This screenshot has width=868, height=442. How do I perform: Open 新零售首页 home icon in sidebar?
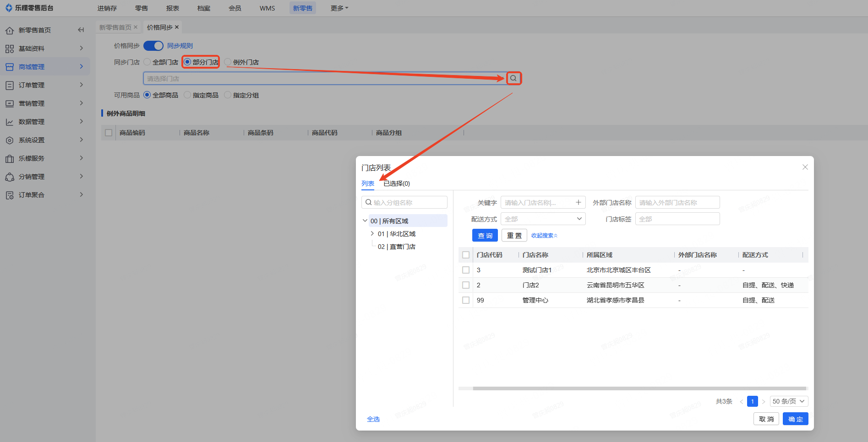10,30
